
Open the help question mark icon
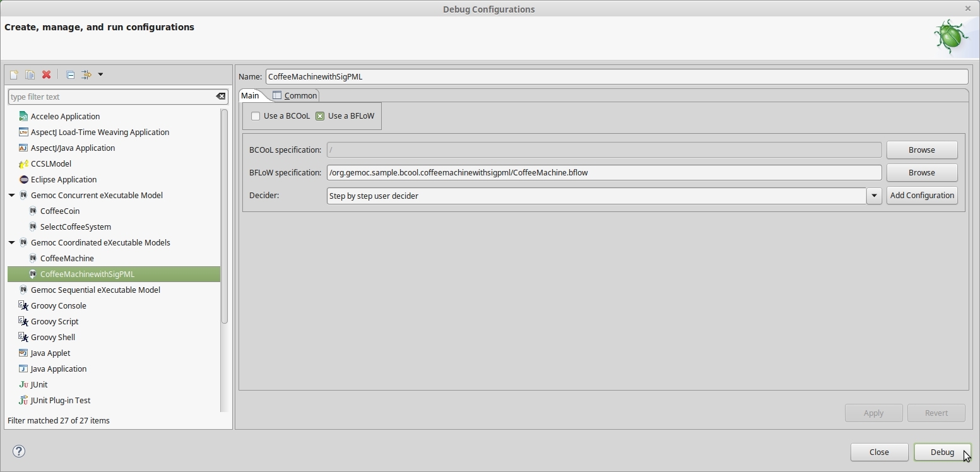(x=19, y=451)
